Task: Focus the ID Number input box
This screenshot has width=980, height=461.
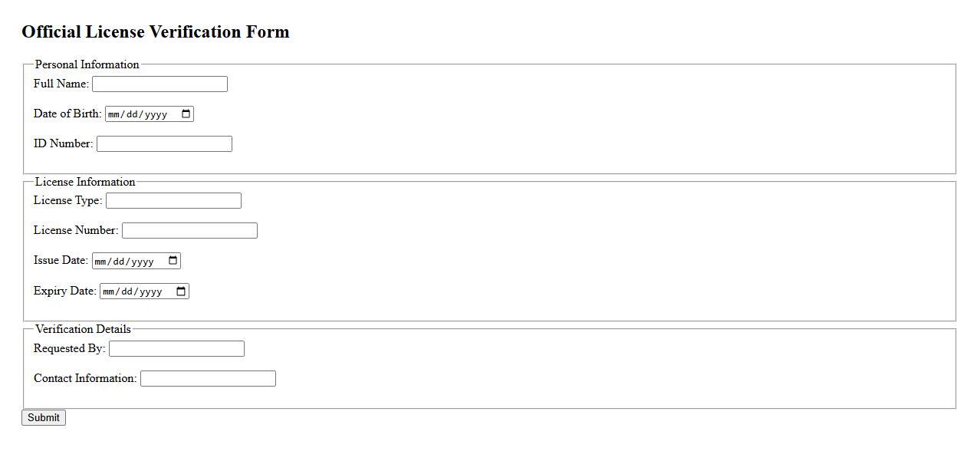Action: point(164,143)
